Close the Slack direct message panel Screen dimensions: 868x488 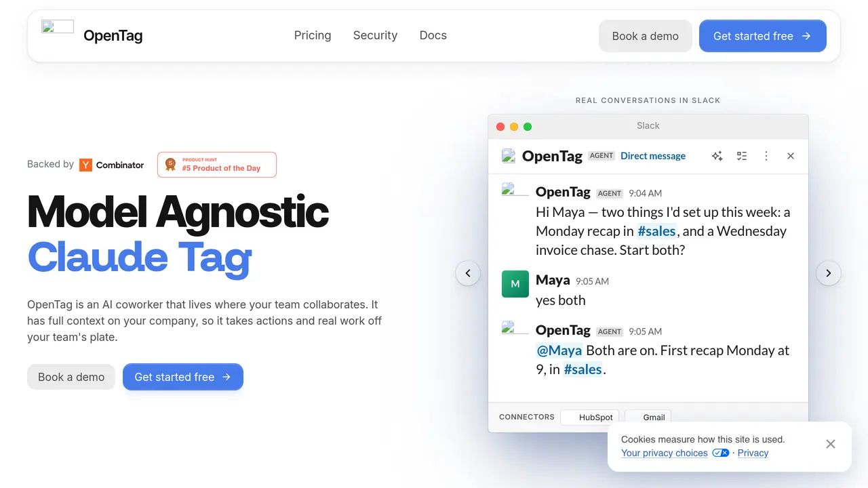point(791,156)
